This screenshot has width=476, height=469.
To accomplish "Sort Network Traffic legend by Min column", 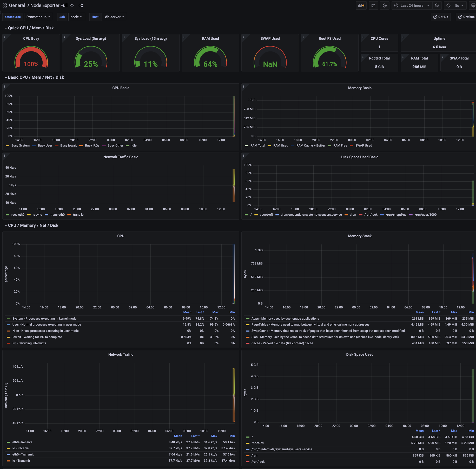I will pos(232,436).
